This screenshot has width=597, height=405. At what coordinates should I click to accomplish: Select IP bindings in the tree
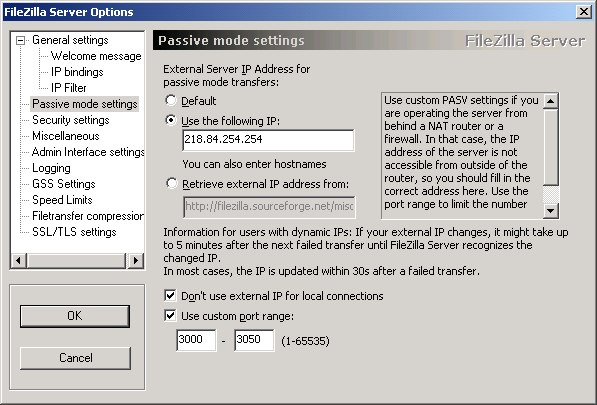(77, 72)
